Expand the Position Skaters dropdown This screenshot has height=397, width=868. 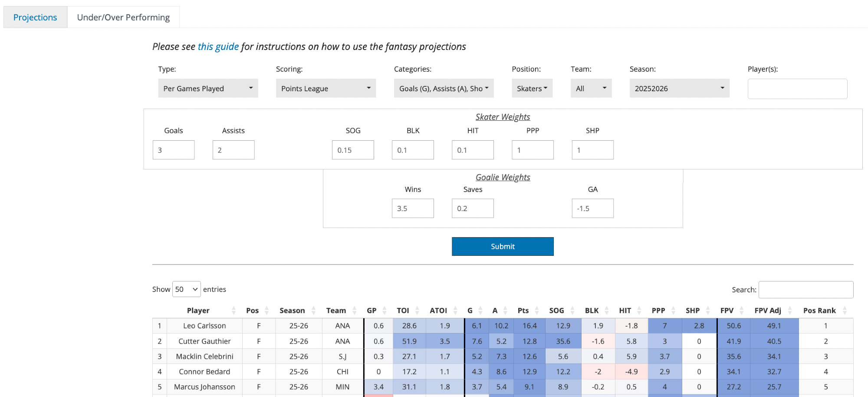tap(532, 88)
